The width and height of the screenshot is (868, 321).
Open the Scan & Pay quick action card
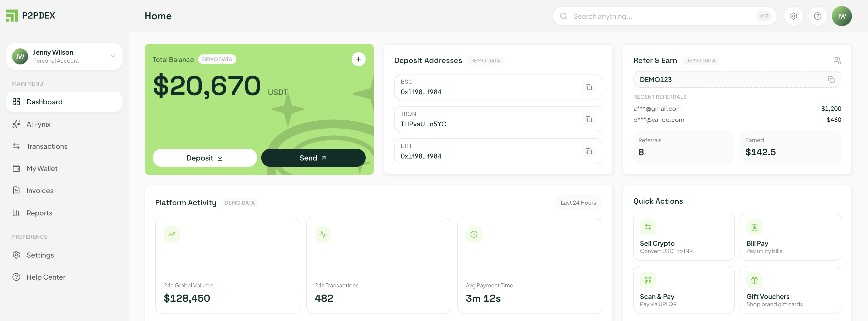click(x=684, y=290)
